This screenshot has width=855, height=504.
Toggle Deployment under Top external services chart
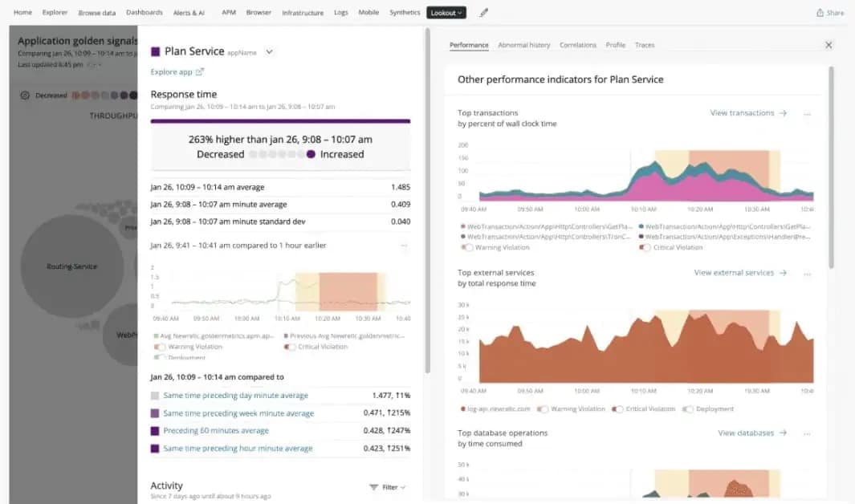687,408
